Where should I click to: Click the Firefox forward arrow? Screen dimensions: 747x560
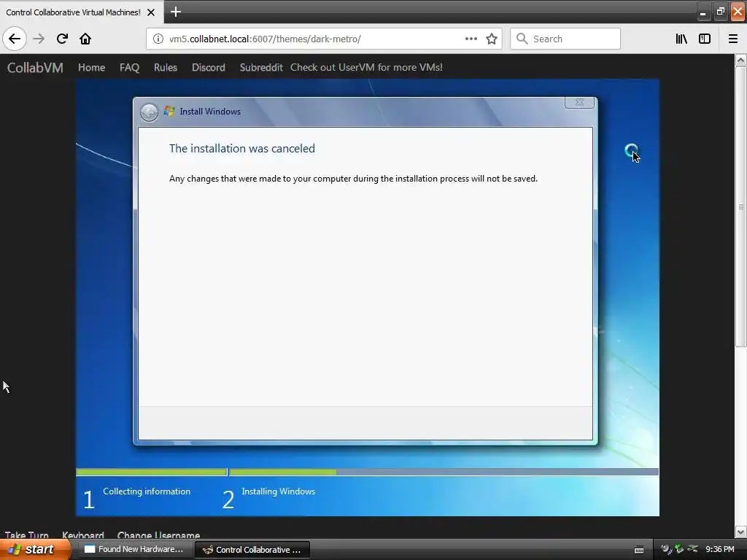(39, 39)
